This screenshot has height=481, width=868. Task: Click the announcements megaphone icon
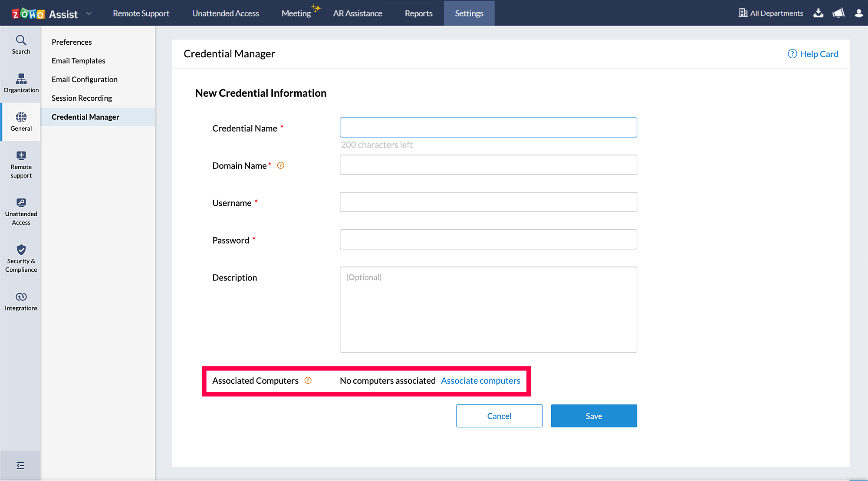pyautogui.click(x=838, y=13)
